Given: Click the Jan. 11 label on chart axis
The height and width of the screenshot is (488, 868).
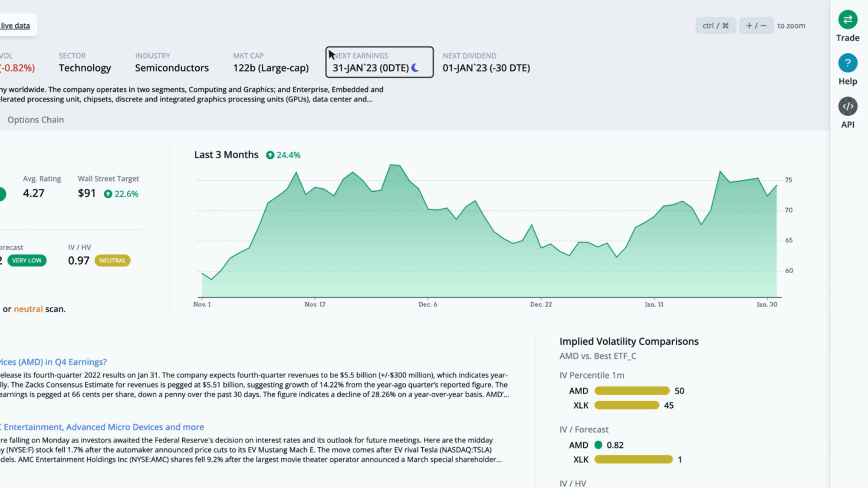Looking at the screenshot, I should (x=654, y=305).
